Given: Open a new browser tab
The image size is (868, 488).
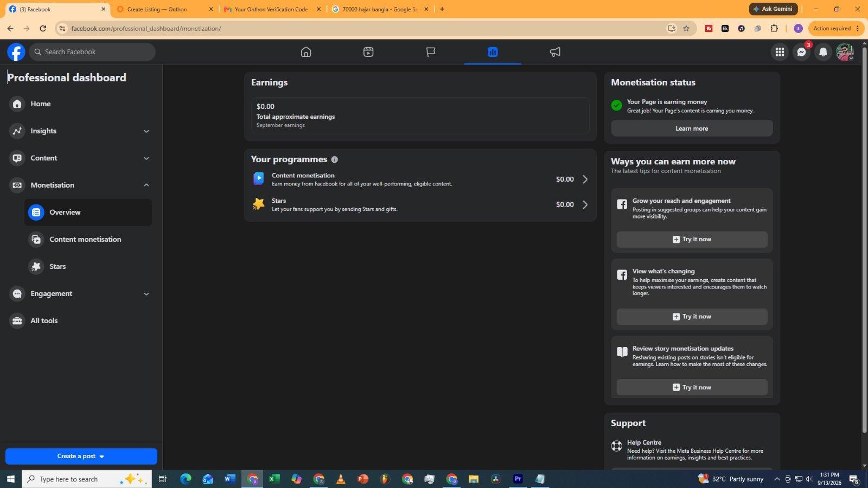Looking at the screenshot, I should pos(442,9).
